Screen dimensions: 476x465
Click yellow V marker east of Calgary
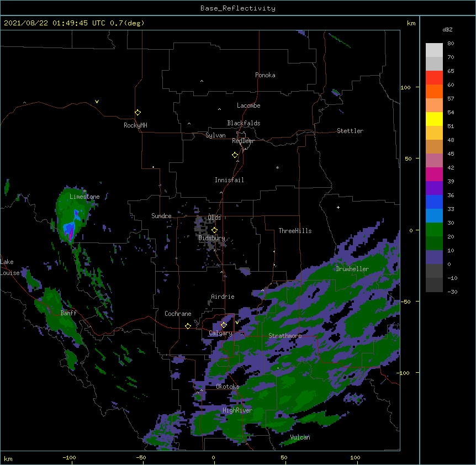[237, 322]
